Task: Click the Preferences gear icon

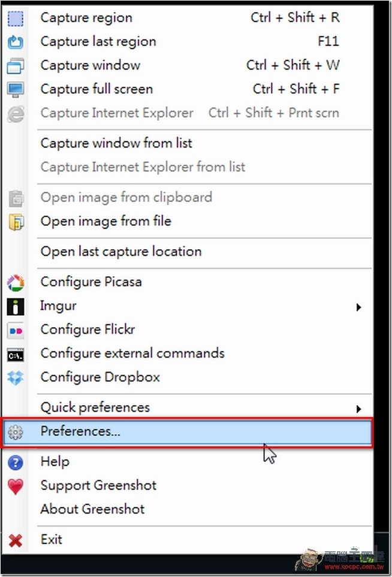Action: pos(16,432)
